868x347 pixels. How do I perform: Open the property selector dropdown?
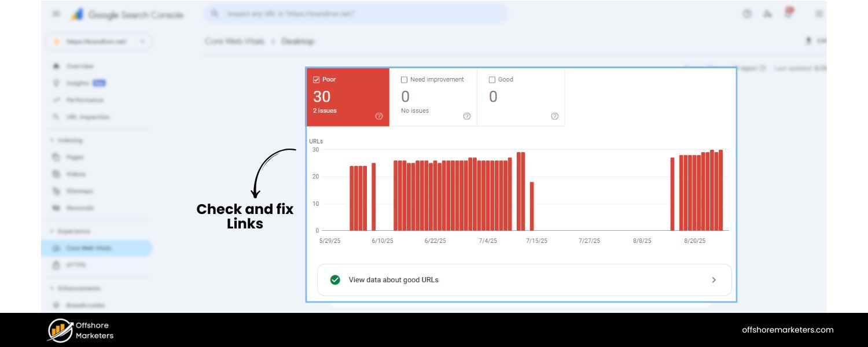[x=98, y=42]
